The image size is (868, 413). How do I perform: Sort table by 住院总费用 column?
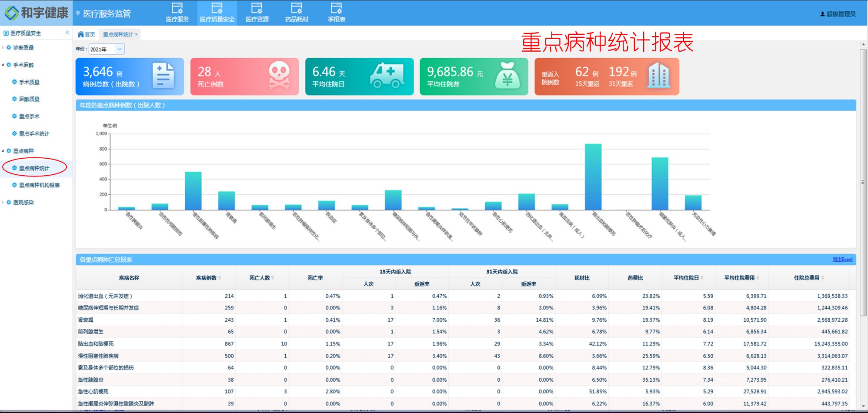click(x=822, y=278)
